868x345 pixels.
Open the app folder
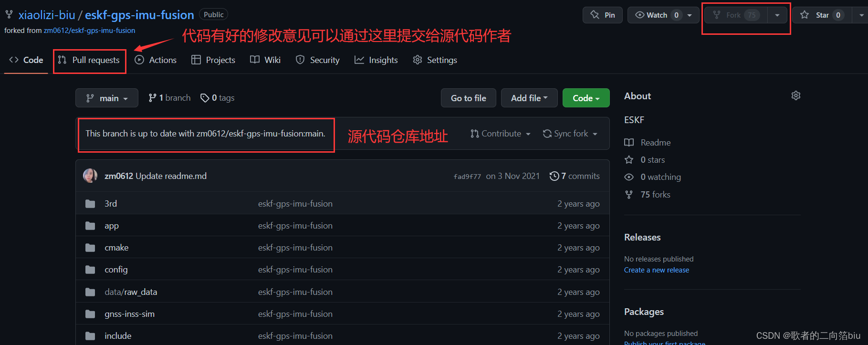click(x=112, y=226)
